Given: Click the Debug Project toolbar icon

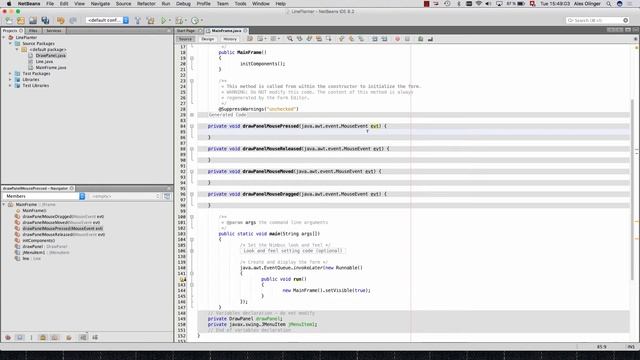Looking at the screenshot, I should (x=178, y=20).
